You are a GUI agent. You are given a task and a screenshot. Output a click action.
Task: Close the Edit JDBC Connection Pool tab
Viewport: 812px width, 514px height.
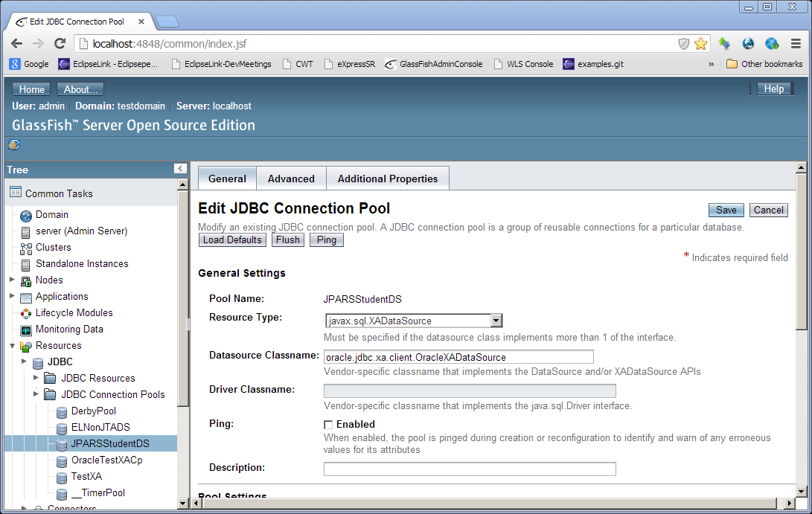coord(141,22)
